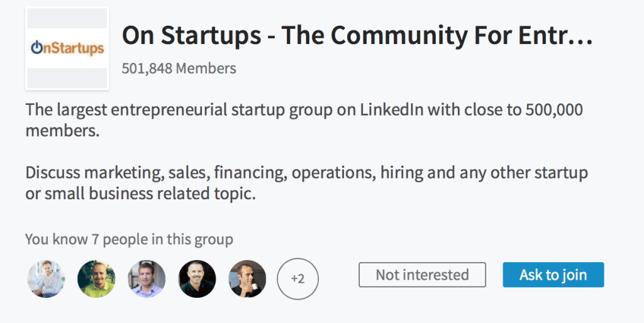Select 'You know 7 people in this group'
Screen dimensions: 644x323
[x=129, y=239]
